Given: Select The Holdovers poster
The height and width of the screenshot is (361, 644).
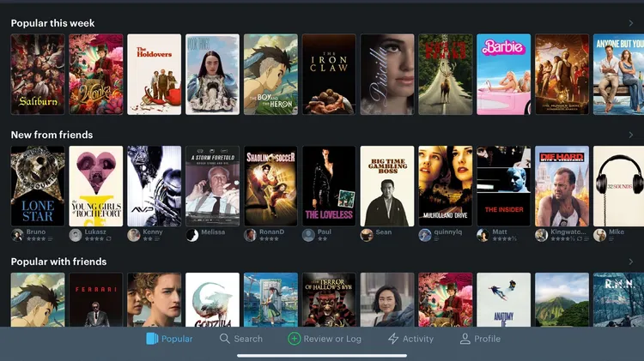Looking at the screenshot, I should 154,75.
